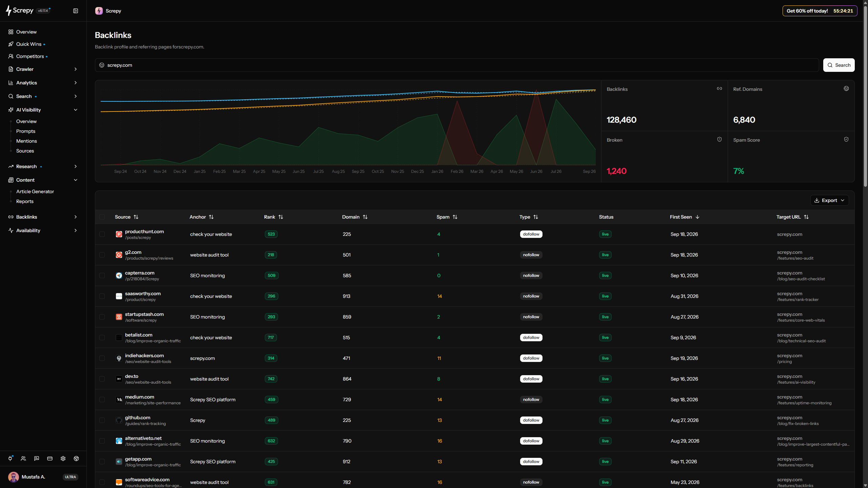Screen dimensions: 868x488
Task: Open Reports under Content
Action: (x=25, y=201)
